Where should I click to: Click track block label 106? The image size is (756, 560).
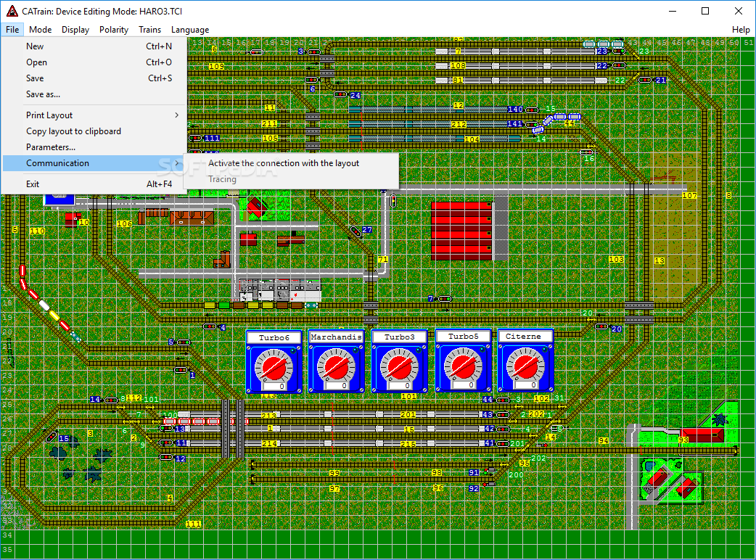tap(124, 224)
